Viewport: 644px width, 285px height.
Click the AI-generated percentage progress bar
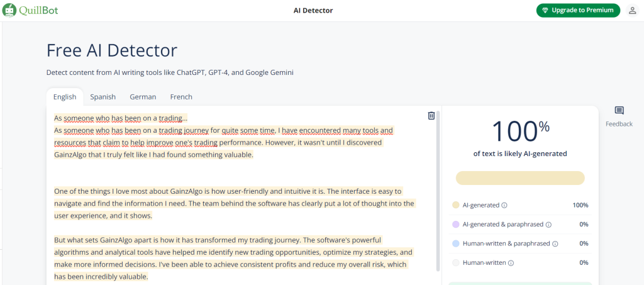[x=519, y=178]
